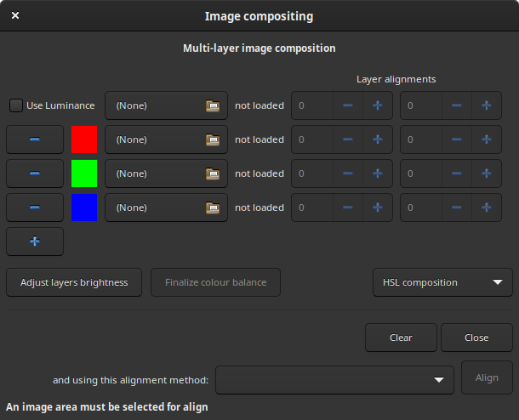This screenshot has width=519, height=420.
Task: Click the folder icon in luminance chooser
Action: [213, 105]
